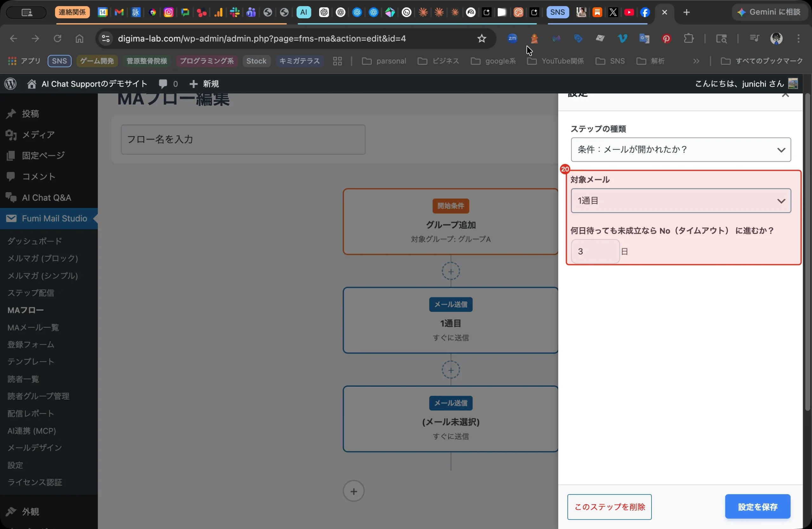Open new browser tab with plus
Viewport: 812px width, 529px height.
point(686,13)
